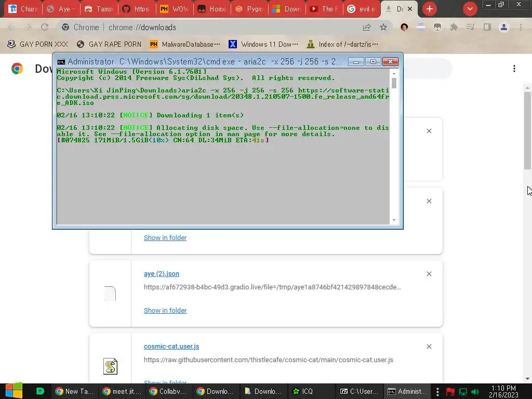532x399 pixels.
Task: Click the cmd window scrollbar thumb
Action: pyautogui.click(x=394, y=83)
